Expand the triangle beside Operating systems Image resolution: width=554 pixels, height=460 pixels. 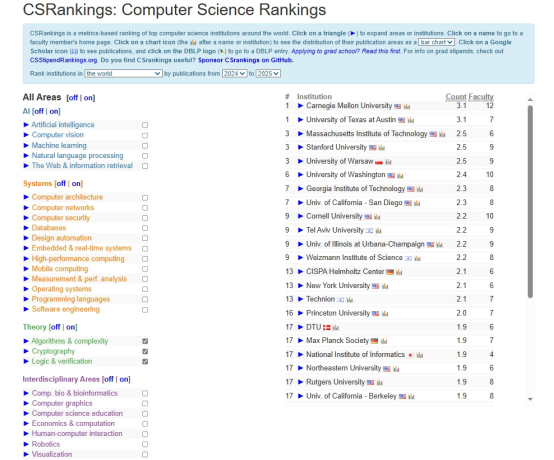tap(26, 289)
